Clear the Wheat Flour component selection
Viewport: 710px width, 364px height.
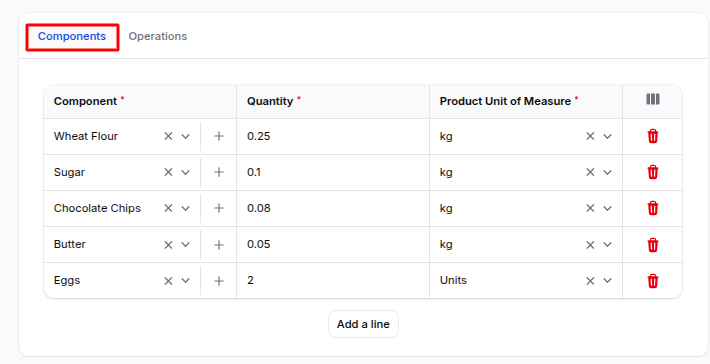(x=168, y=136)
